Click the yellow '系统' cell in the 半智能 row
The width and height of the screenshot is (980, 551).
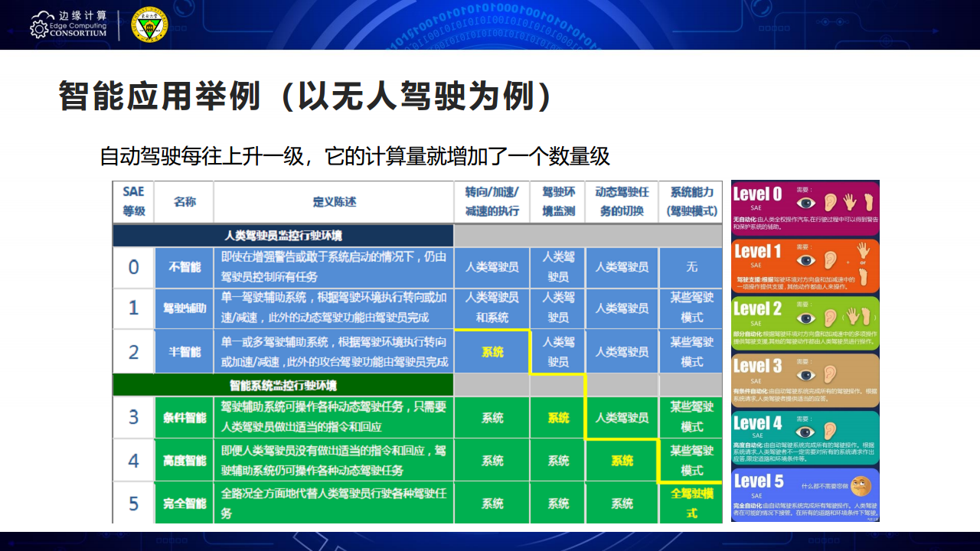coord(492,351)
